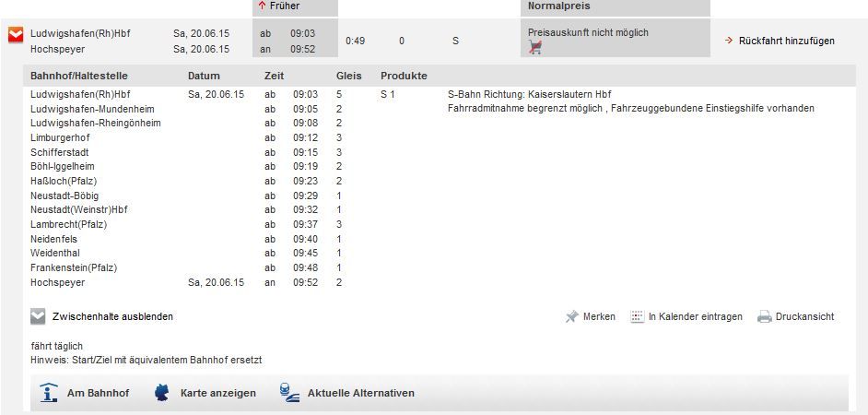Collapse the connection details red arrow
868x415 pixels.
(x=15, y=36)
